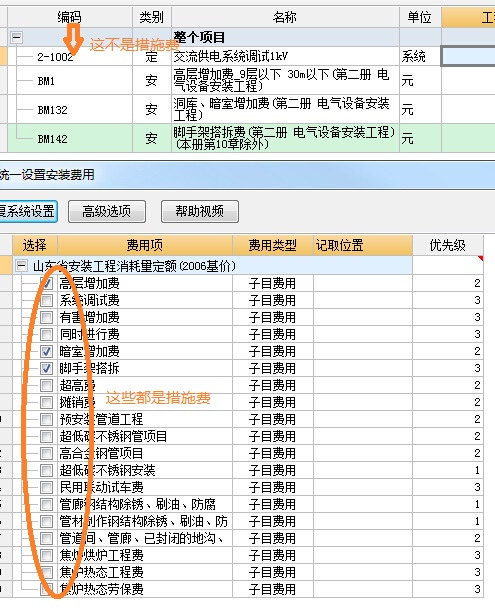The image size is (495, 614).
Task: Tick the 预安装管道工程 checkbox
Action: point(47,419)
